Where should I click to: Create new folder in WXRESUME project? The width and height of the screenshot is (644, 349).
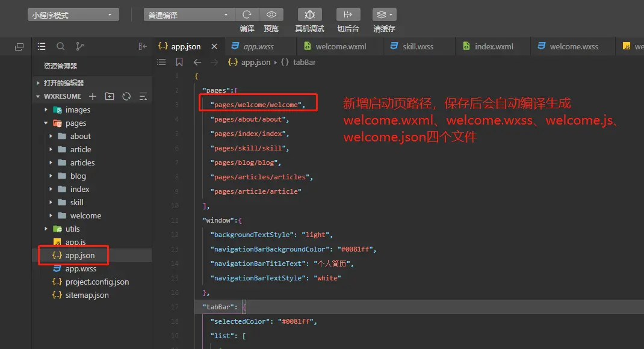[110, 96]
